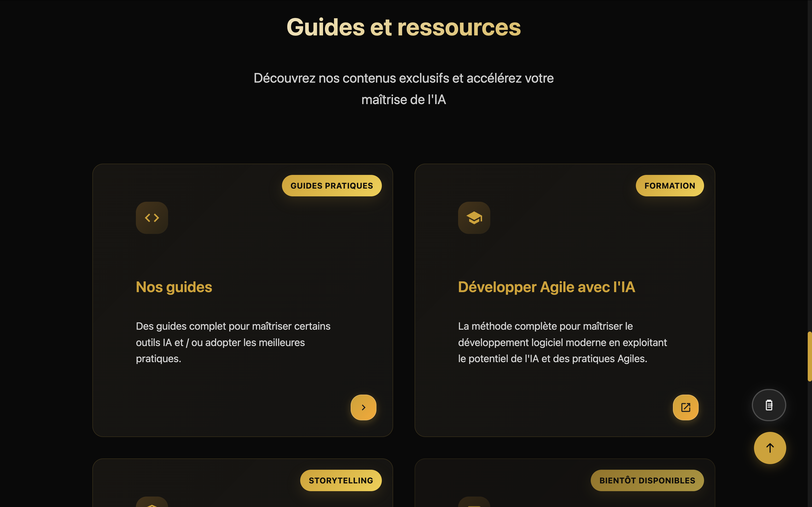Select the scroll-to-top arrow button
The width and height of the screenshot is (812, 507).
pyautogui.click(x=770, y=448)
